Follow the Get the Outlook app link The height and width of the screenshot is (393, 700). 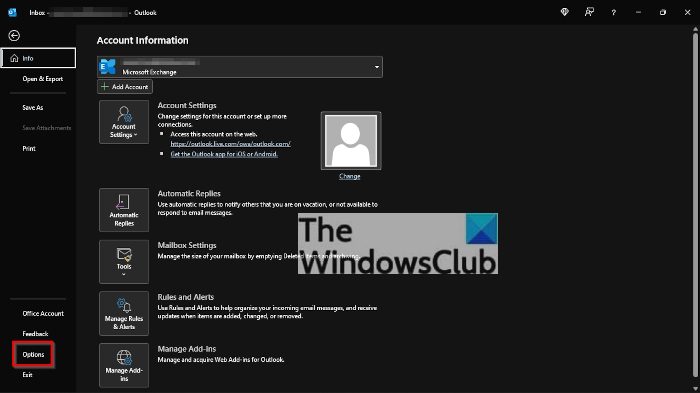pos(224,154)
